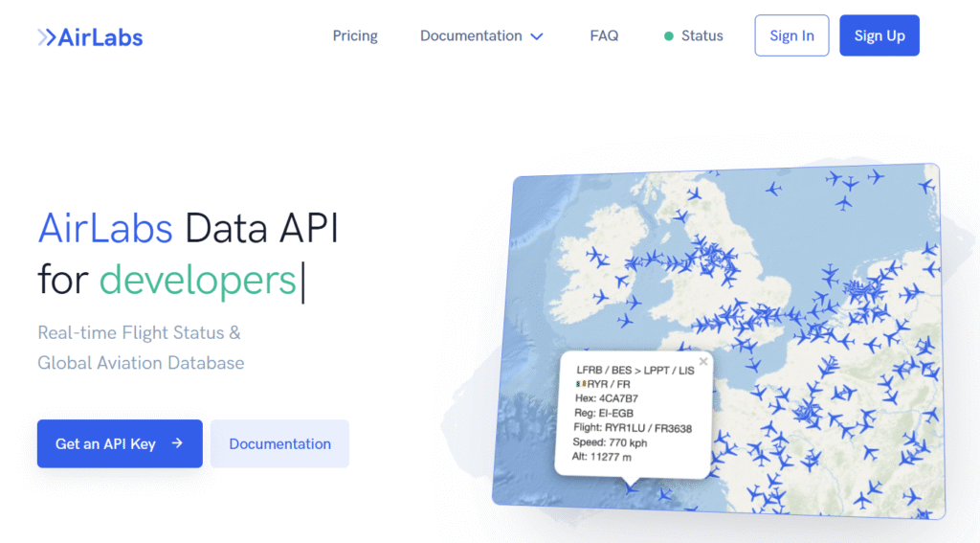Image resolution: width=980 pixels, height=543 pixels.
Task: Click the Get an API Key button
Action: [120, 443]
